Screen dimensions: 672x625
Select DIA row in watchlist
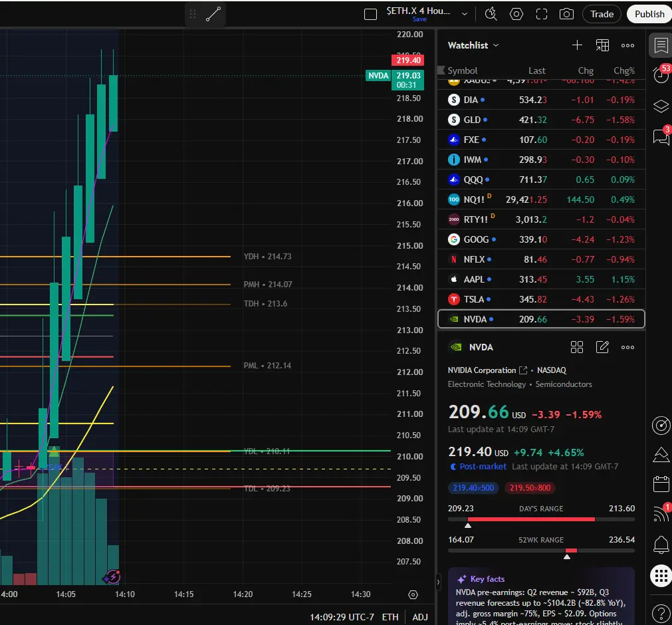click(541, 100)
